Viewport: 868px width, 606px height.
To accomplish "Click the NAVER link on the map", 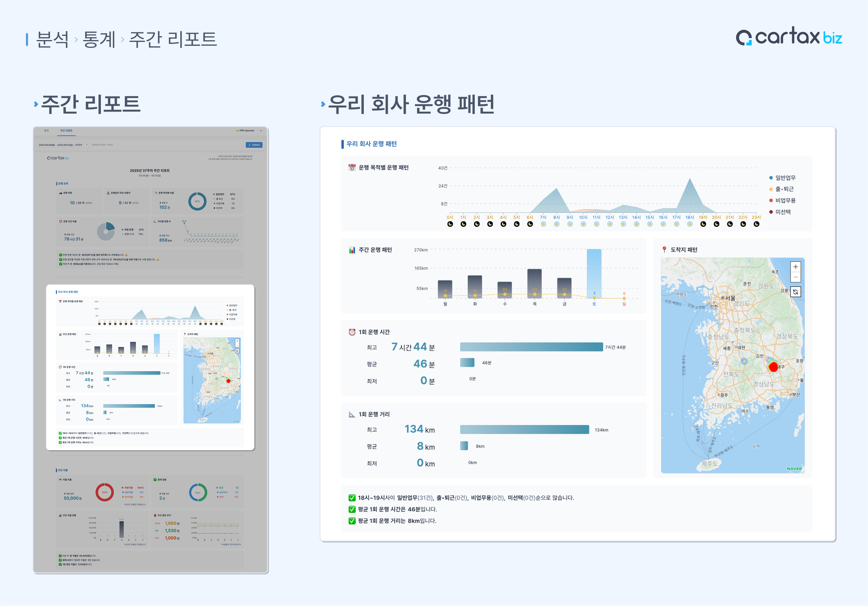I will pos(794,469).
